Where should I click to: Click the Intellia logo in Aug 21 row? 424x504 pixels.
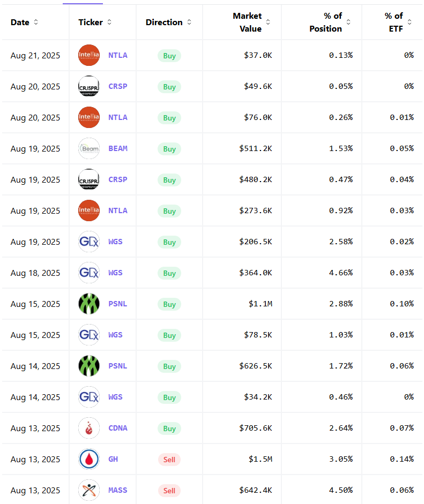89,55
